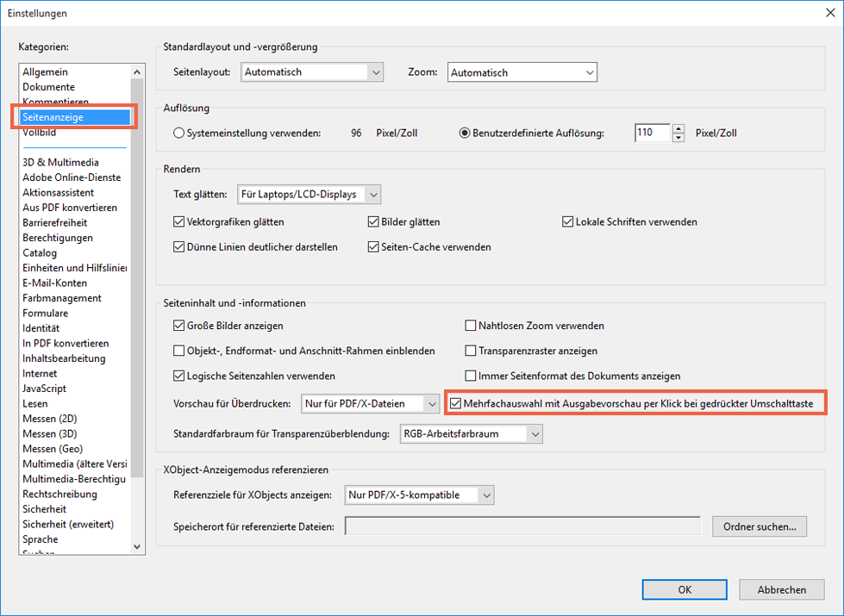Click the Speicherort für referenzierte Dateien field
The width and height of the screenshot is (844, 616).
[x=522, y=526]
